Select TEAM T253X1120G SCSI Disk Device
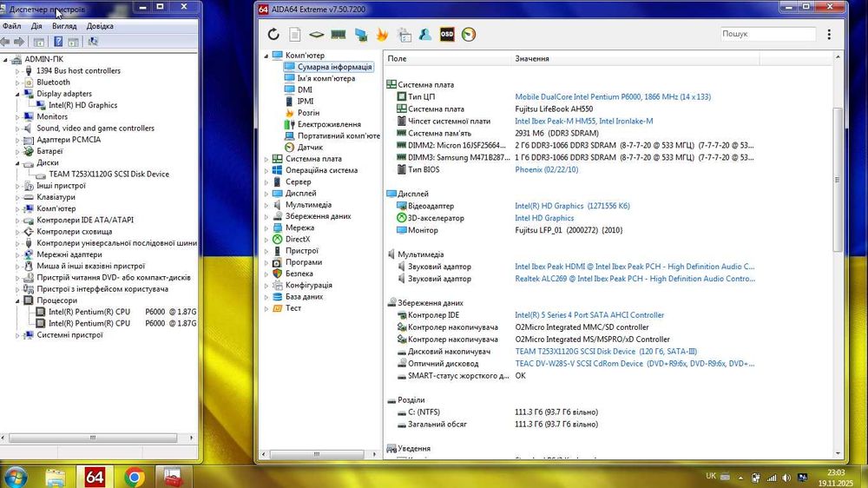Image resolution: width=868 pixels, height=488 pixels. click(x=108, y=174)
